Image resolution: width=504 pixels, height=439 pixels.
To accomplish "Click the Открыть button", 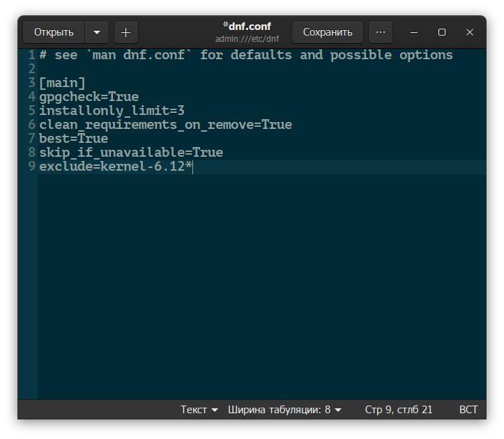I will pos(54,32).
